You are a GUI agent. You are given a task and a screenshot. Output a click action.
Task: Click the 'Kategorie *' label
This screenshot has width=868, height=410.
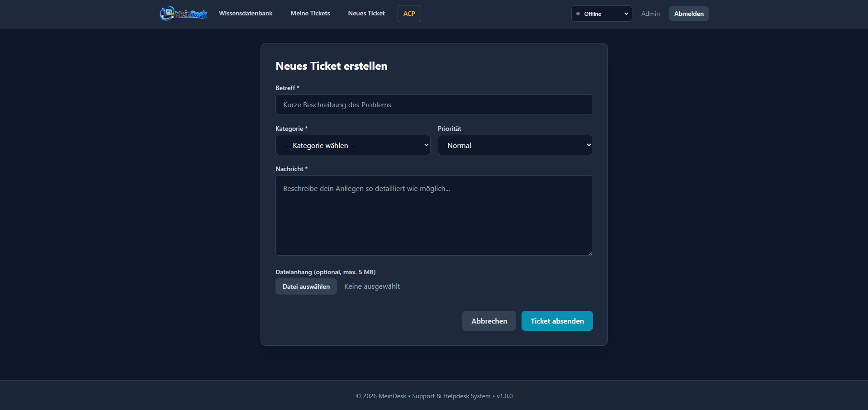pos(291,129)
